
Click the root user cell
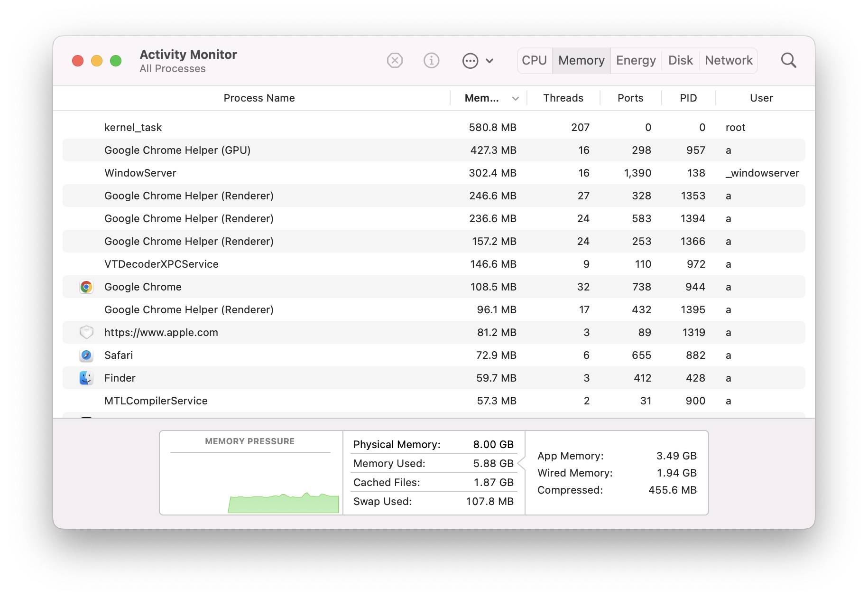[735, 127]
